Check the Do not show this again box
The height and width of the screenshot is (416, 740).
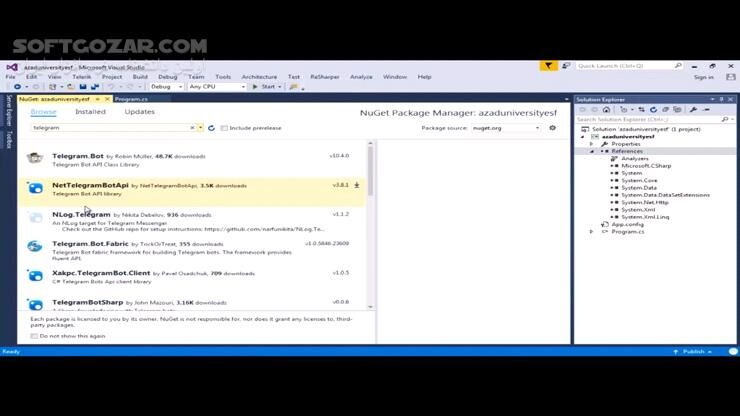point(34,336)
